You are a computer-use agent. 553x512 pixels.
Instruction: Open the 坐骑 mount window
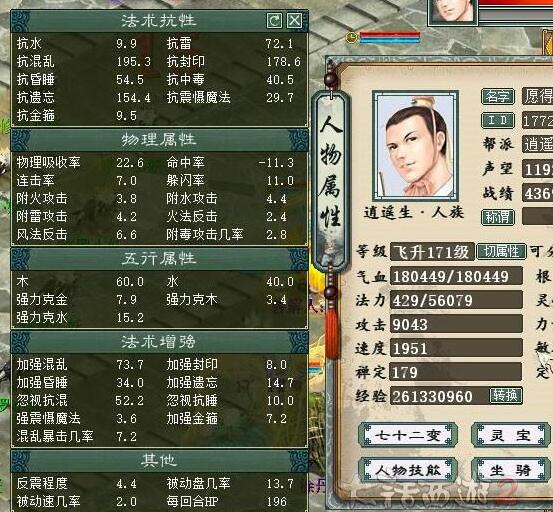[x=510, y=470]
